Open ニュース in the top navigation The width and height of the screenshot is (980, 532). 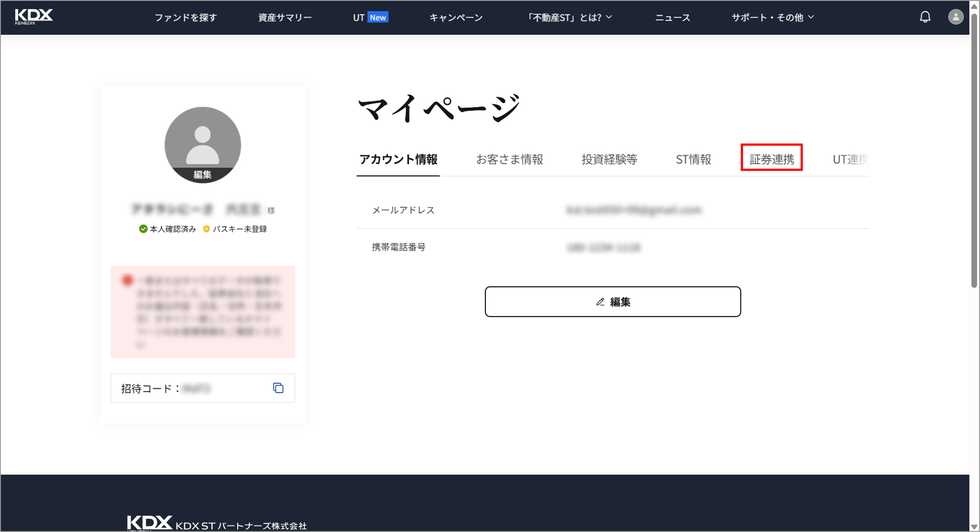(672, 18)
